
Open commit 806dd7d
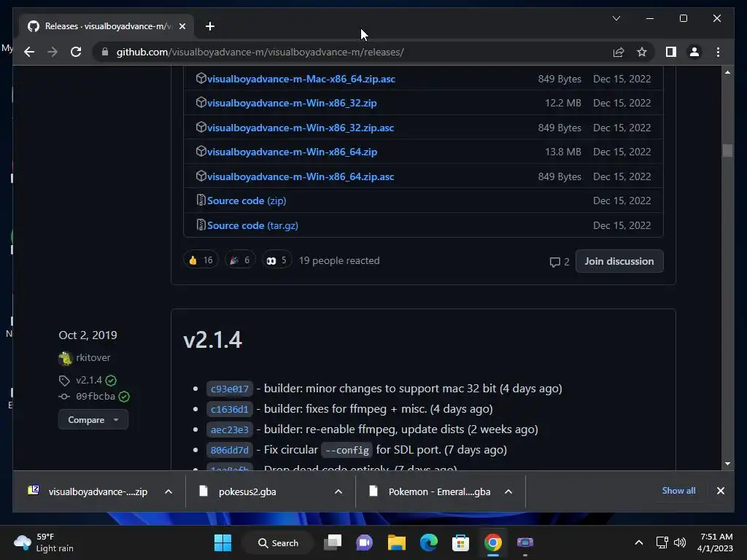click(x=229, y=450)
